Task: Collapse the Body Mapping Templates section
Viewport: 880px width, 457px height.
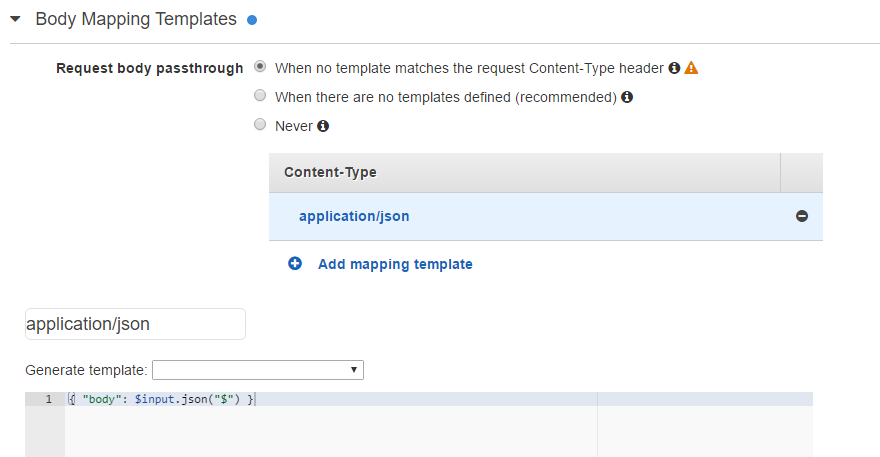Action: click(x=16, y=19)
